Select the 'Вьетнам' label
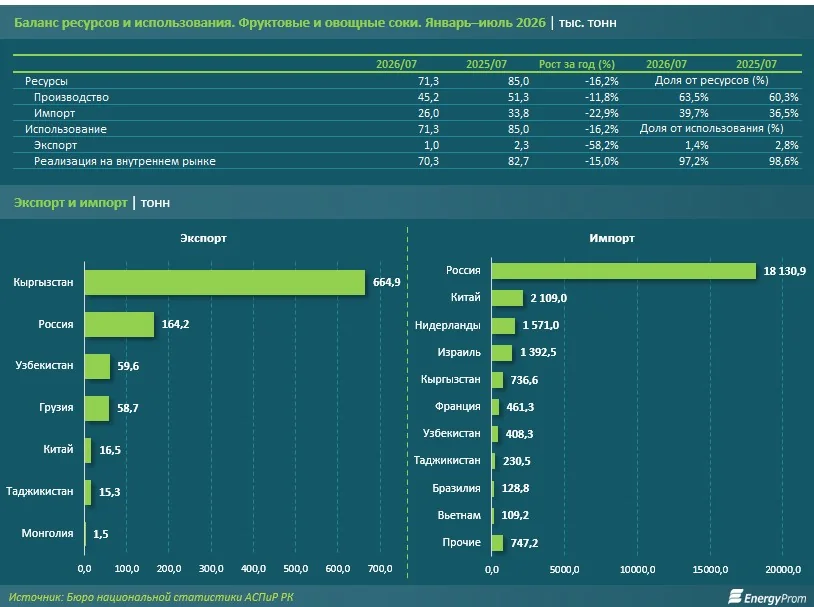 (x=459, y=515)
